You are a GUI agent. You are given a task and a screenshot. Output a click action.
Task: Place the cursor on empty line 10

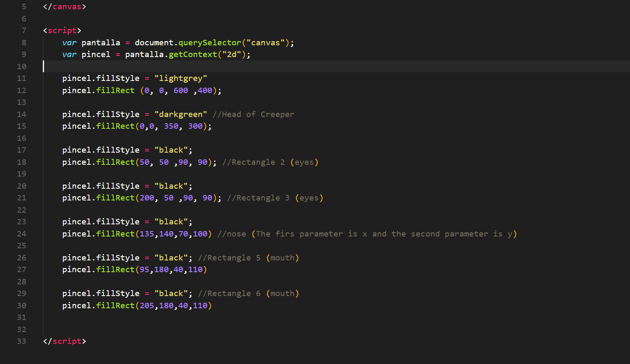pos(336,66)
